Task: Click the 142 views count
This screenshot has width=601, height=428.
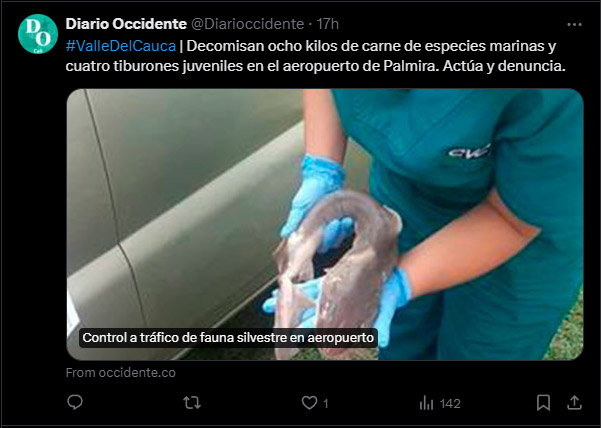Action: pyautogui.click(x=450, y=403)
